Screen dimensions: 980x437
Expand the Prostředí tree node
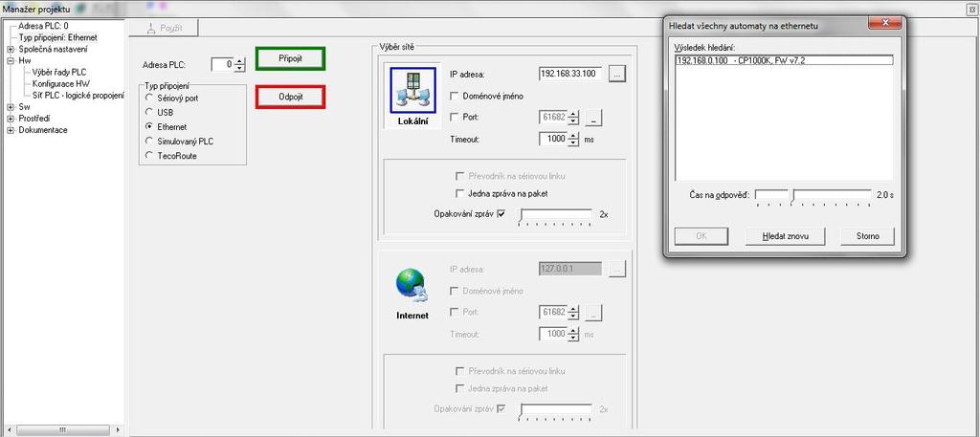point(11,119)
